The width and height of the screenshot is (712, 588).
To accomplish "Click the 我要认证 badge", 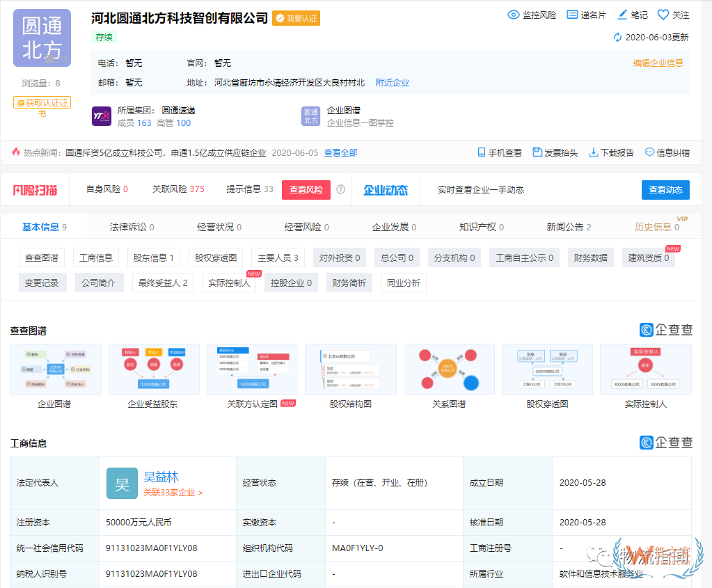I will [296, 18].
